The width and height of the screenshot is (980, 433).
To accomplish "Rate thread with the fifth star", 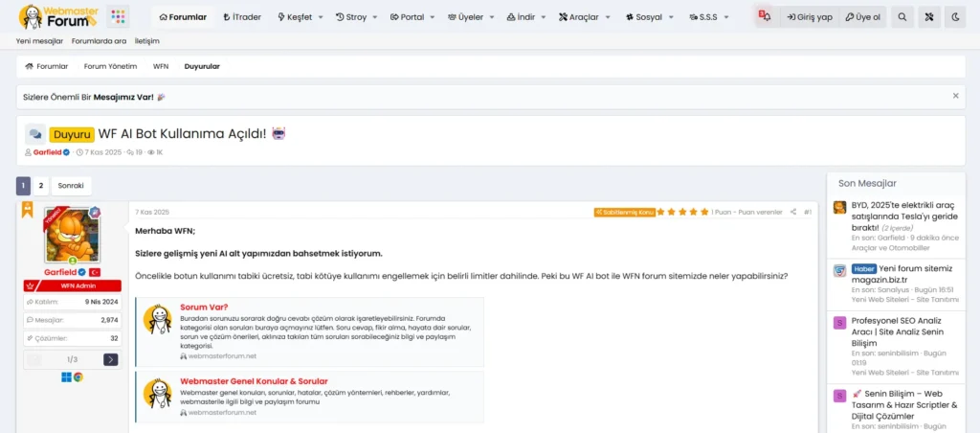I will (704, 212).
